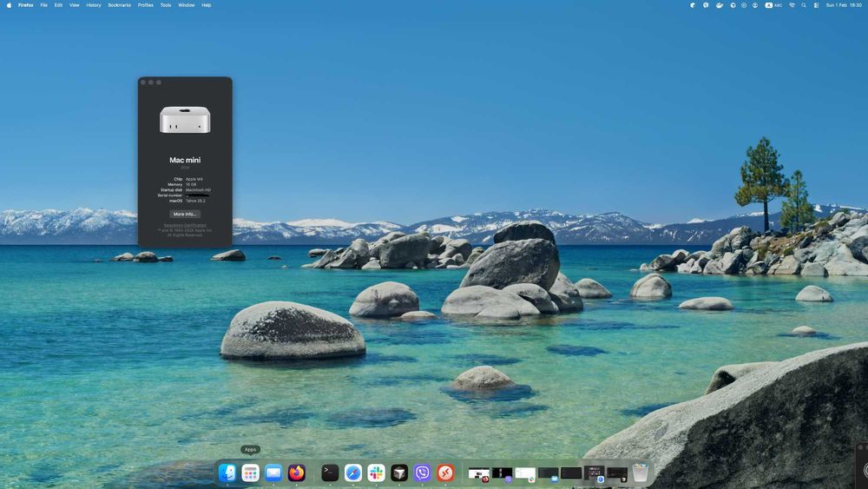Open the Bookmarks menu
The image size is (868, 489).
coord(120,5)
